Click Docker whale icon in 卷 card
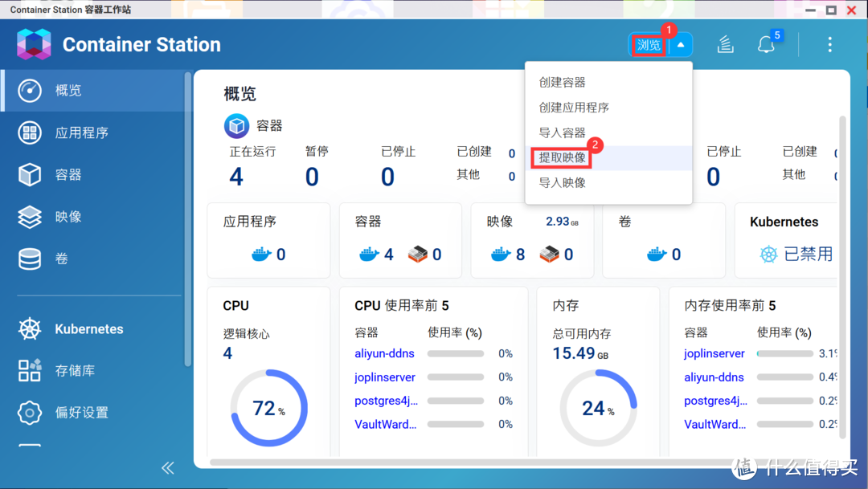The width and height of the screenshot is (868, 489). (x=657, y=255)
